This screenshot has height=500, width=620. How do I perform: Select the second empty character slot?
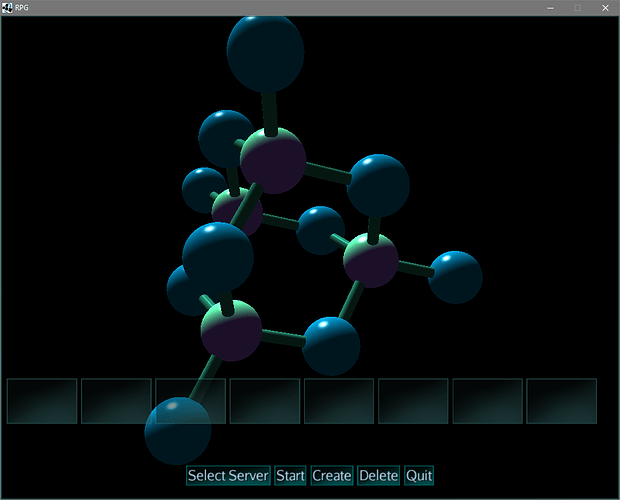(x=116, y=401)
